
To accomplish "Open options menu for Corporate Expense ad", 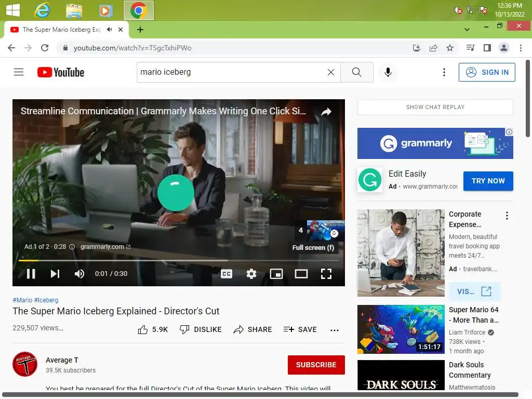I will 507,216.
